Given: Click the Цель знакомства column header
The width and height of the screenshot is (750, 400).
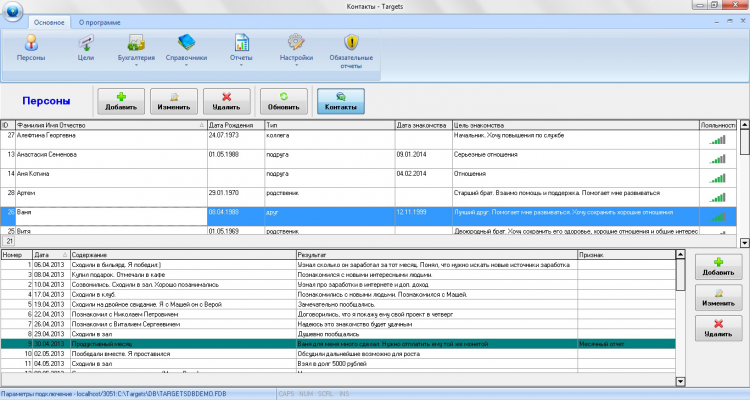Looking at the screenshot, I should (x=575, y=125).
